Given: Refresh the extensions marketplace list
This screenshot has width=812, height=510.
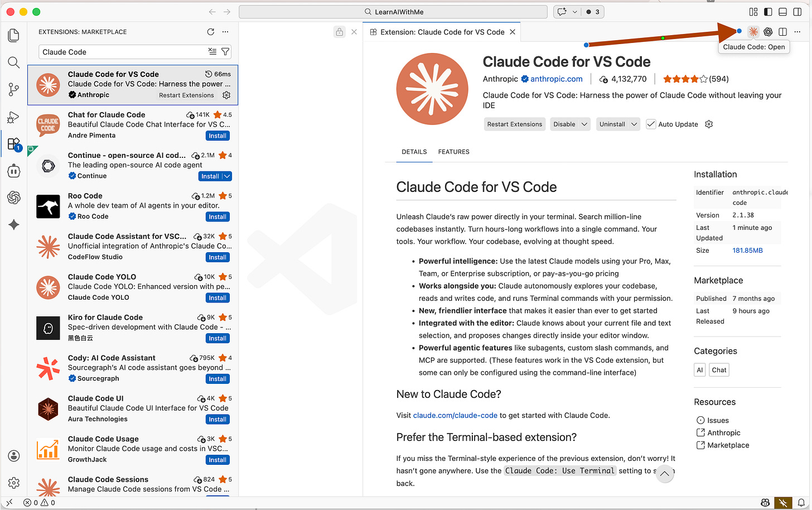Looking at the screenshot, I should 210,32.
